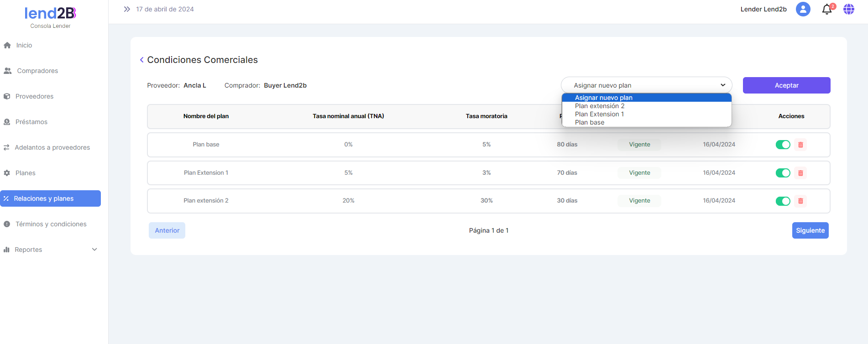Click the lend2B logo

coord(50,14)
